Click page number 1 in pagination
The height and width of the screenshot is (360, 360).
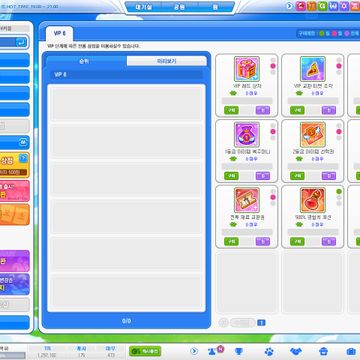point(262,322)
